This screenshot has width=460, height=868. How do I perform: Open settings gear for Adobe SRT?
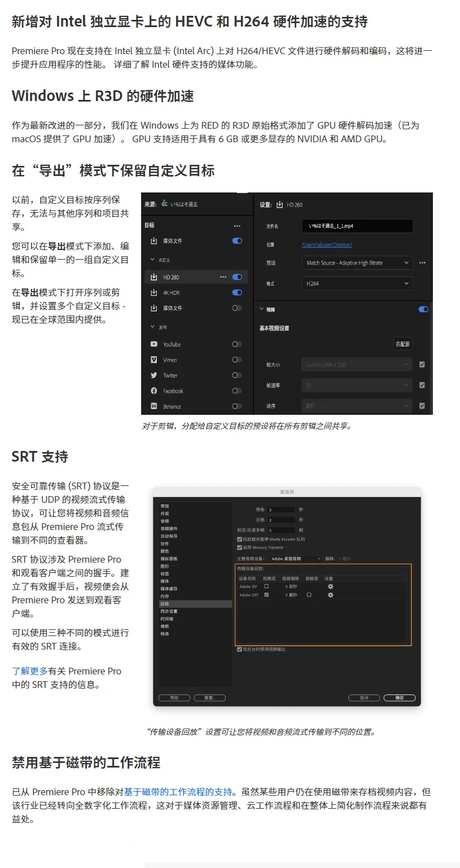point(330,595)
